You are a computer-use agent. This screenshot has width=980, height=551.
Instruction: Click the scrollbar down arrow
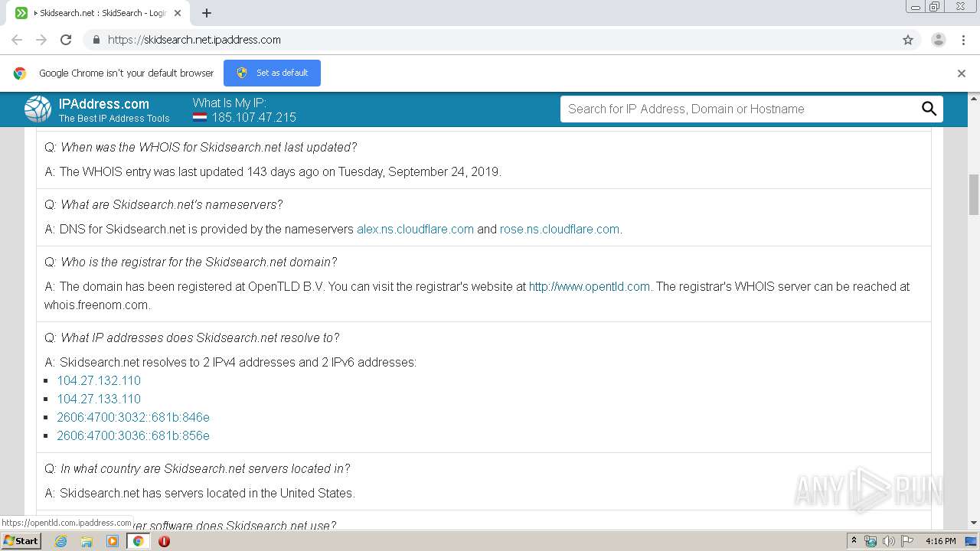tap(974, 523)
